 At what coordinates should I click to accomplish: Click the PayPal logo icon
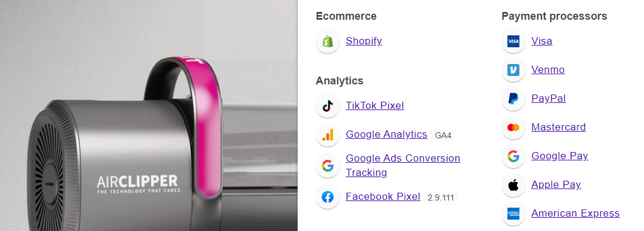pyautogui.click(x=513, y=99)
